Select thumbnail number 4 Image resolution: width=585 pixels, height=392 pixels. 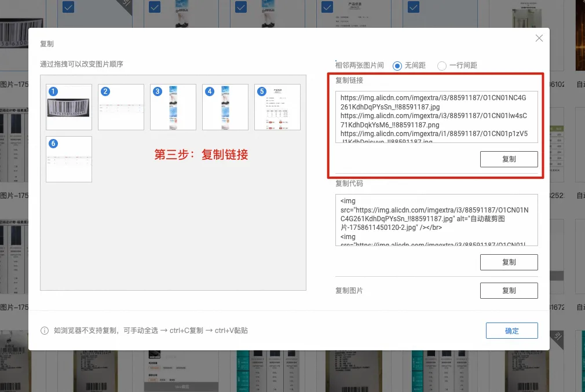coord(225,107)
